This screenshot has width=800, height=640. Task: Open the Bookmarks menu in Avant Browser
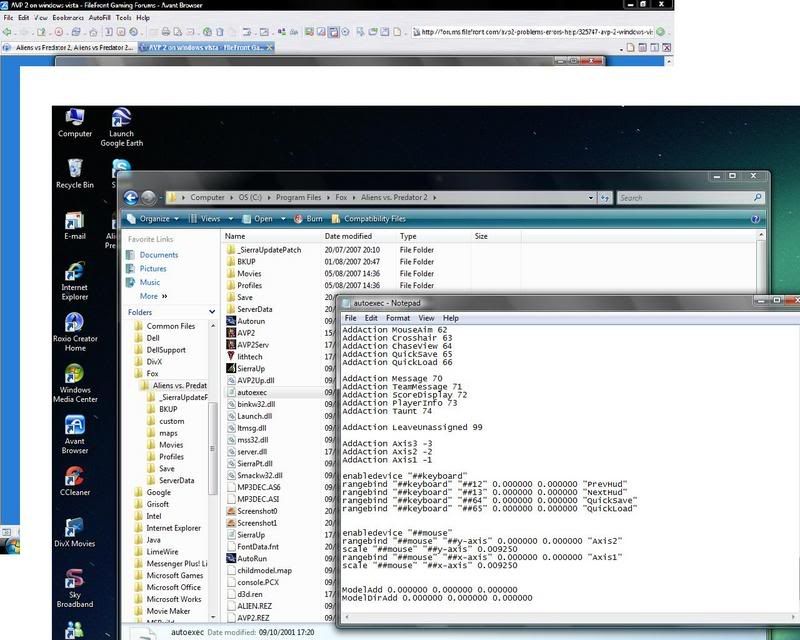point(68,18)
